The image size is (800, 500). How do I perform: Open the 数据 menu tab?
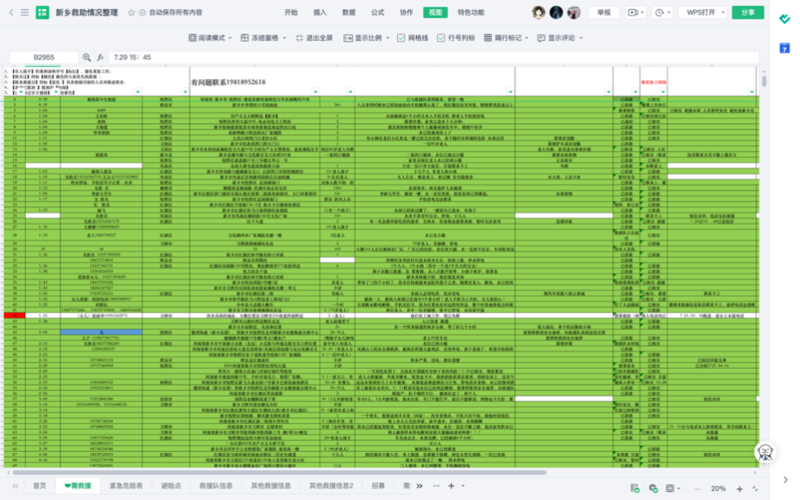point(348,13)
